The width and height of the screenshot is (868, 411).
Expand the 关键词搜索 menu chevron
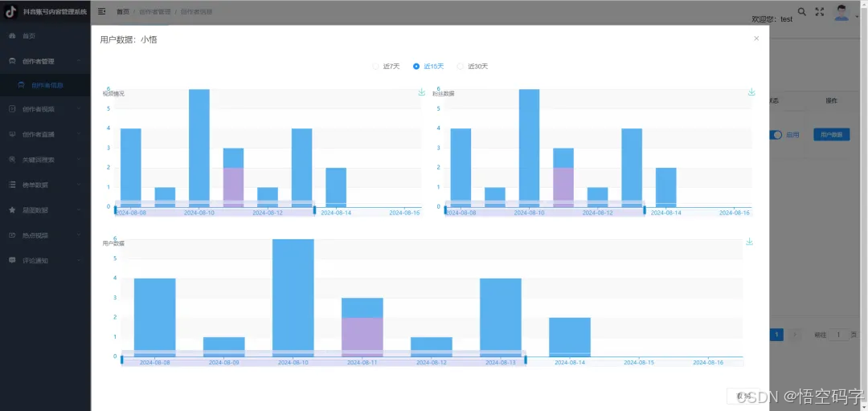pos(79,159)
